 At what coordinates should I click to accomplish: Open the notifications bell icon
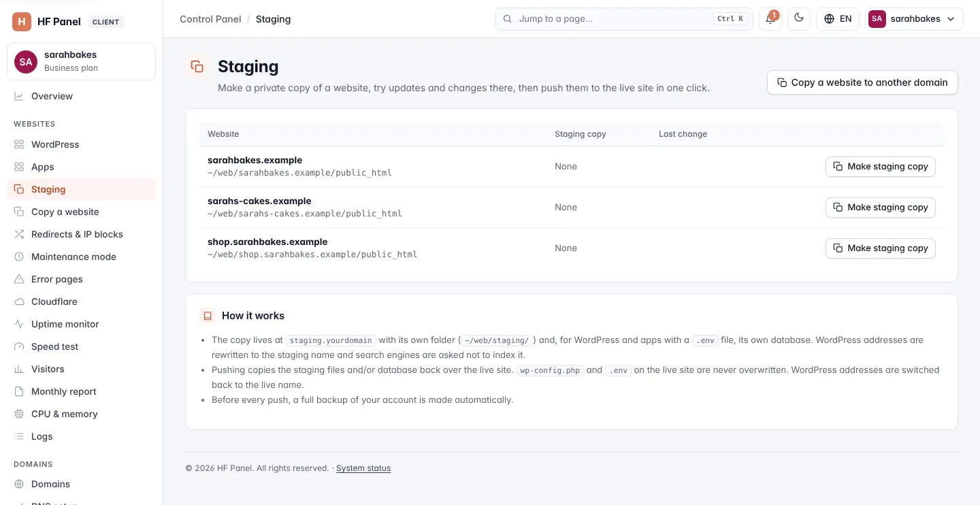coord(770,19)
